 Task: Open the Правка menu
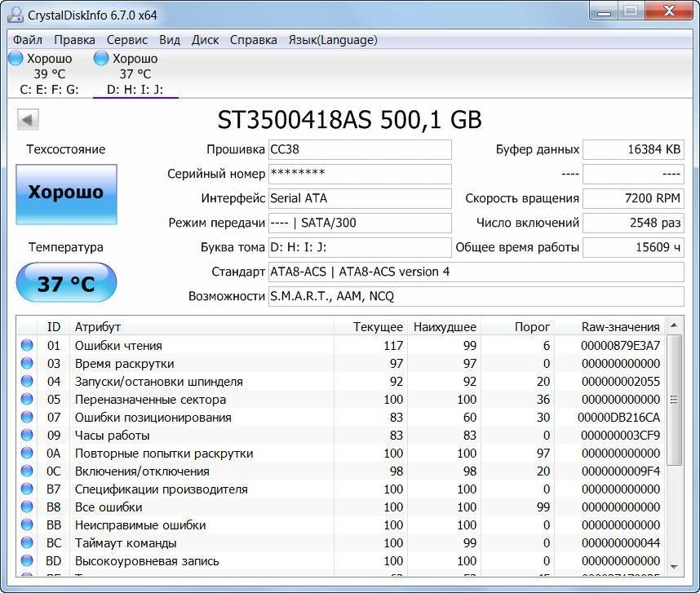coord(74,40)
